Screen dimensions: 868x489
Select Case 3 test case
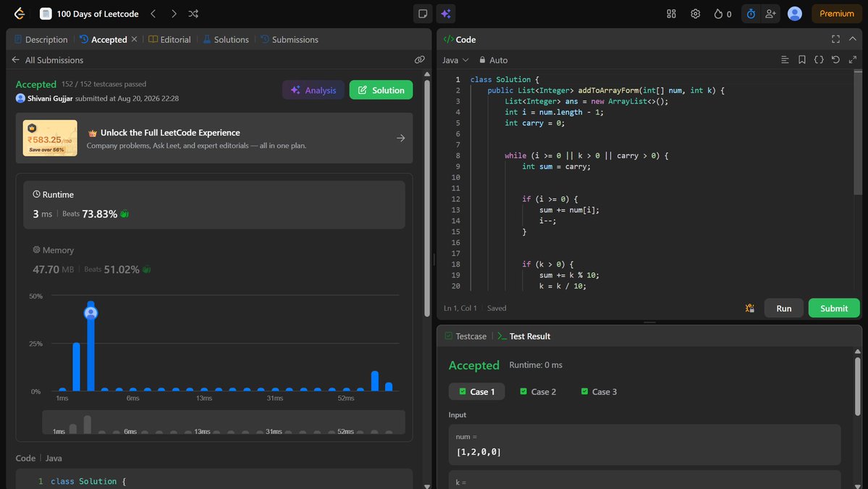click(599, 391)
